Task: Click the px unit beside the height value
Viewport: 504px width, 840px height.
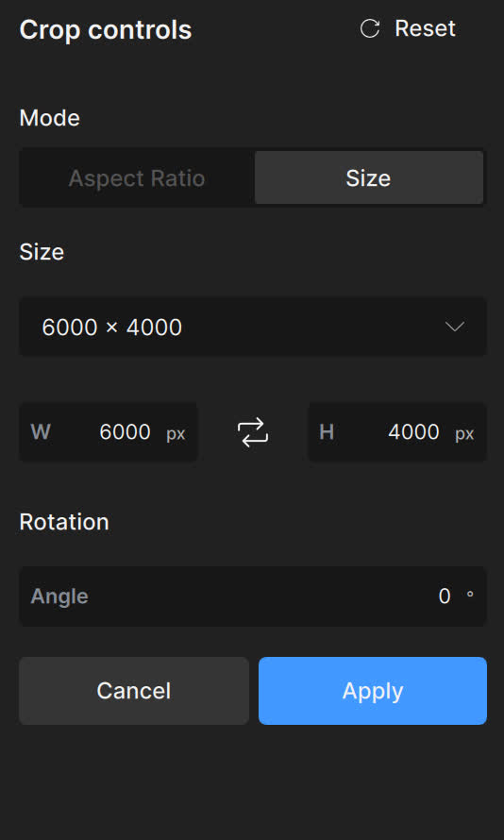Action: (x=464, y=434)
